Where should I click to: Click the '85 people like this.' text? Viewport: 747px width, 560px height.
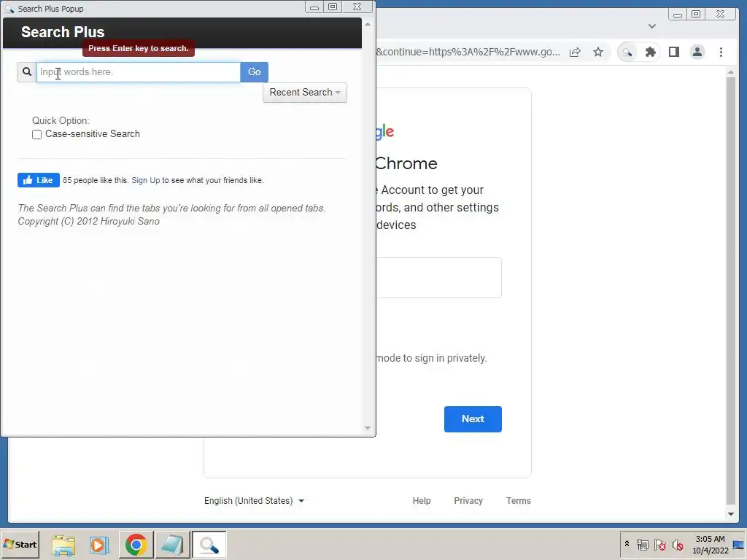(96, 180)
